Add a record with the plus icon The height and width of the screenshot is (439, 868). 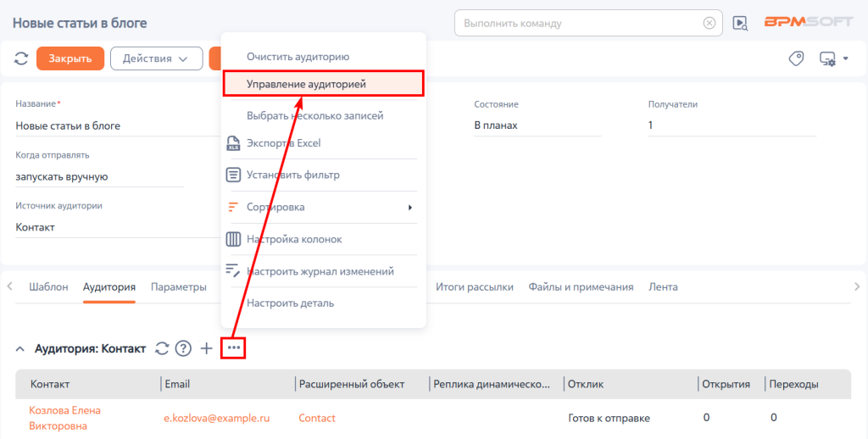point(206,348)
